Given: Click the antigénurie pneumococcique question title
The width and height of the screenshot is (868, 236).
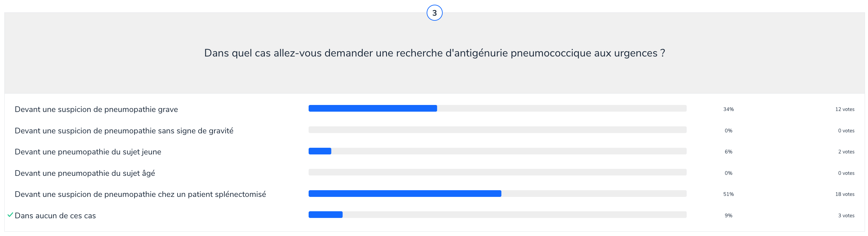Looking at the screenshot, I should point(434,53).
